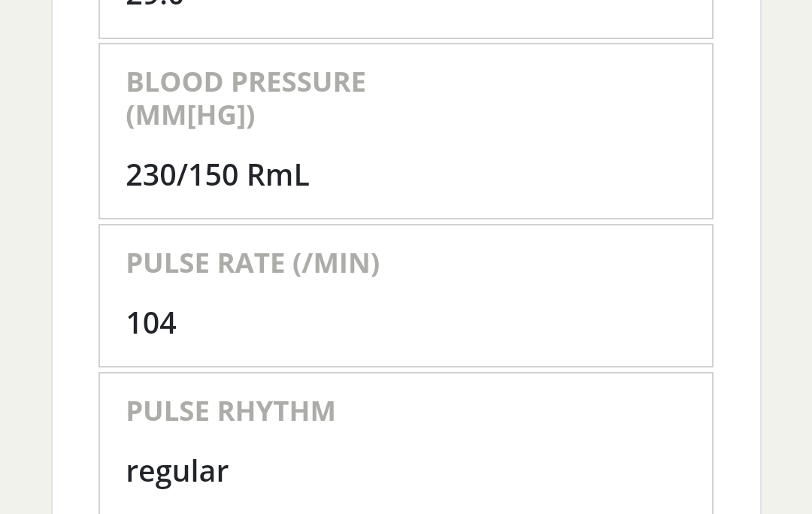Select the 230/150 RmL blood pressure value
Viewport: 812px width, 514px height.
(217, 175)
